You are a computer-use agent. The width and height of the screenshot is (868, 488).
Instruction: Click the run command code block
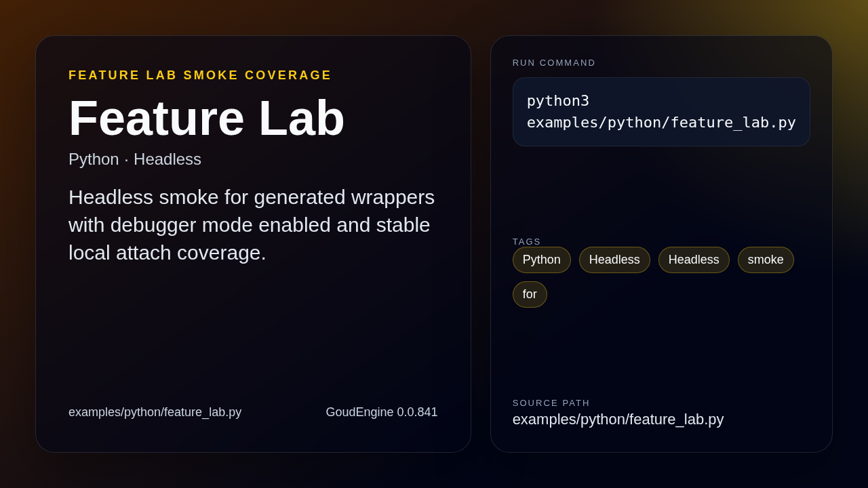[661, 111]
